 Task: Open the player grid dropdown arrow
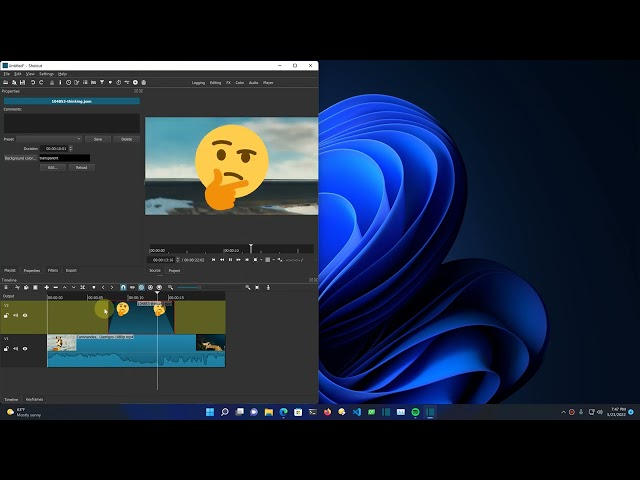[x=273, y=260]
